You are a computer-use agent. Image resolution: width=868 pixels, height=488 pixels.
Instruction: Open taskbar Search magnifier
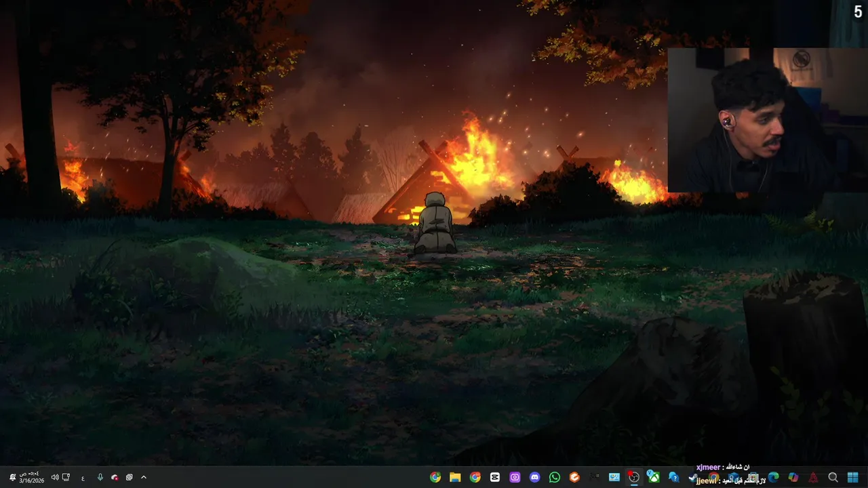pyautogui.click(x=833, y=477)
